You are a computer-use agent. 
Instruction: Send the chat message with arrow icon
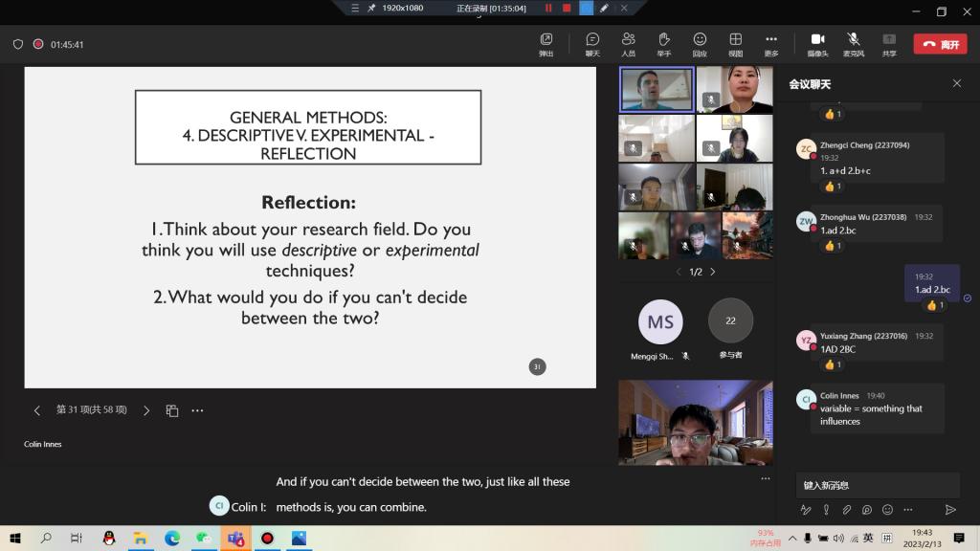click(x=950, y=510)
